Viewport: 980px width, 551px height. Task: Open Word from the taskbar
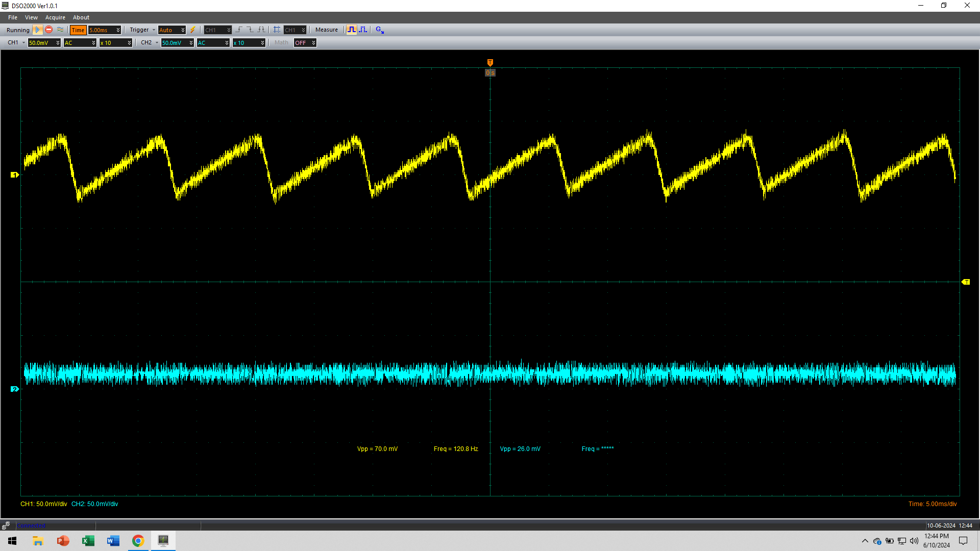tap(113, 541)
